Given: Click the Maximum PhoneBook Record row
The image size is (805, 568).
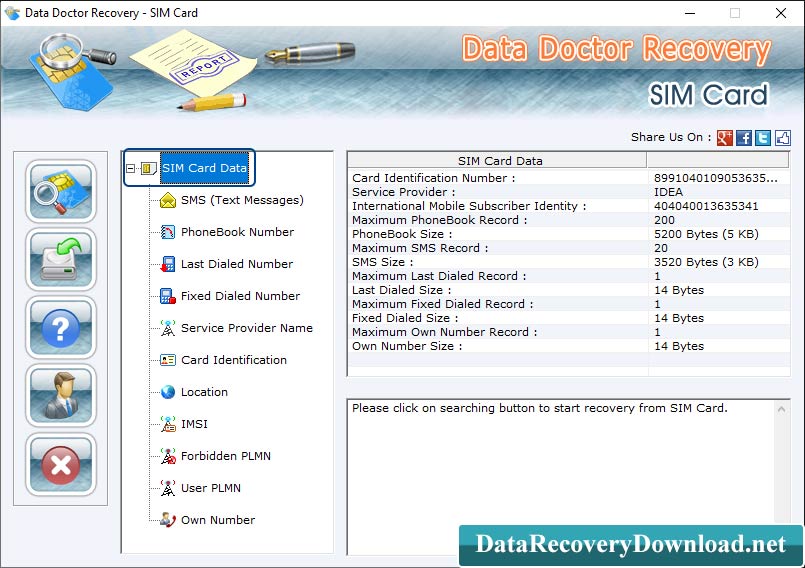Looking at the screenshot, I should [x=569, y=220].
